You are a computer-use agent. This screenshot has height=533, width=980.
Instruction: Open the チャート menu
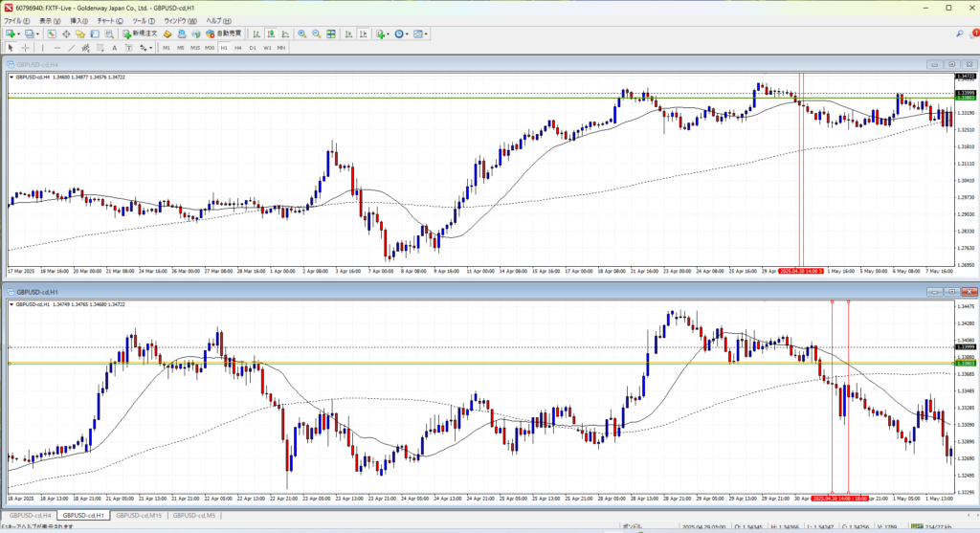pos(106,20)
